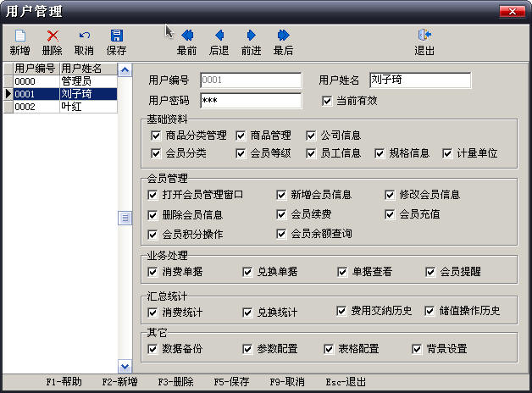The width and height of the screenshot is (532, 393).
Task: Click the 取消 undo icon
Action: click(84, 36)
